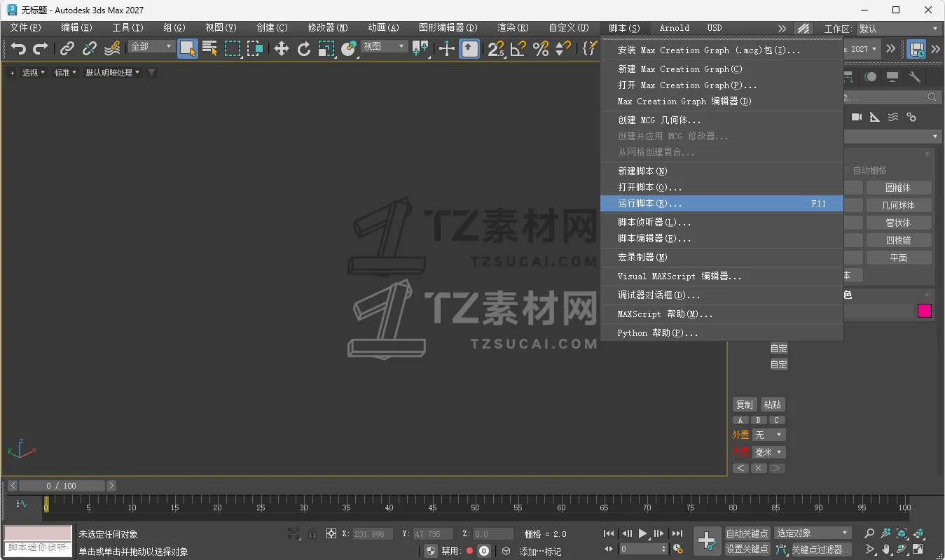Open the selection filter 全部 dropdown
The image size is (945, 560).
tap(151, 46)
